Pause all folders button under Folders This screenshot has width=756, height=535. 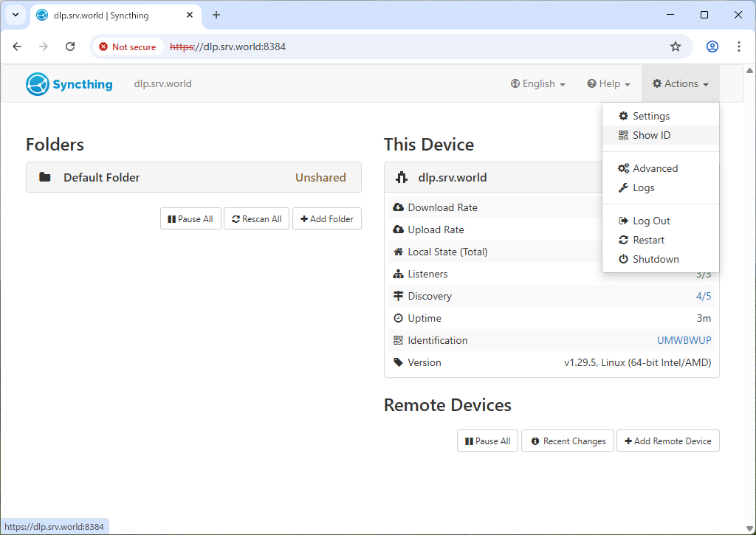point(190,219)
